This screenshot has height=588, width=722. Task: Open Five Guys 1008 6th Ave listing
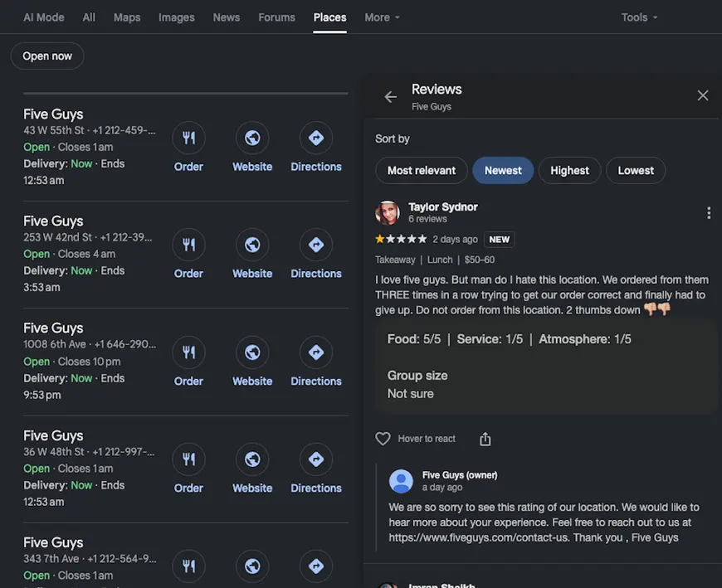coord(53,328)
